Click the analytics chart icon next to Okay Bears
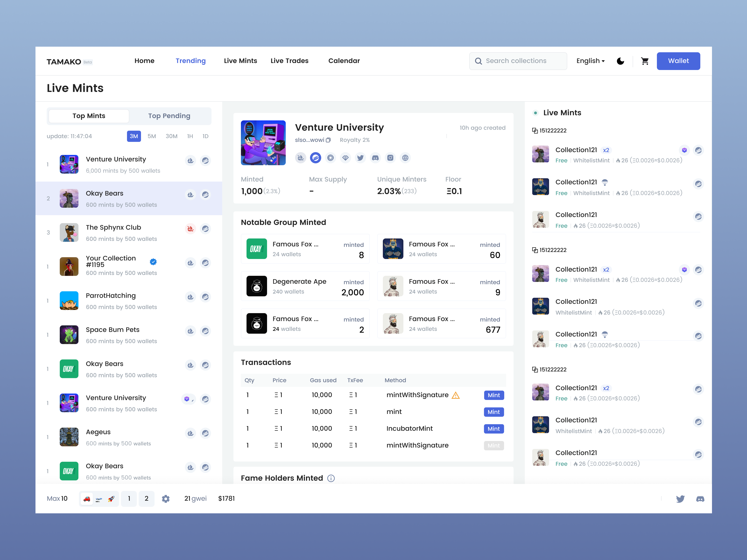This screenshot has width=747, height=560. click(205, 194)
